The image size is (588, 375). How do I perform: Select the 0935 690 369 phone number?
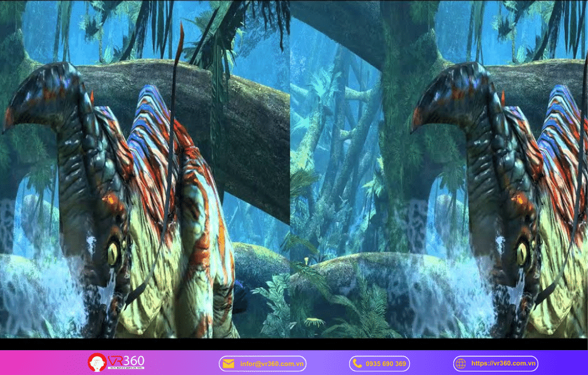[x=385, y=363]
